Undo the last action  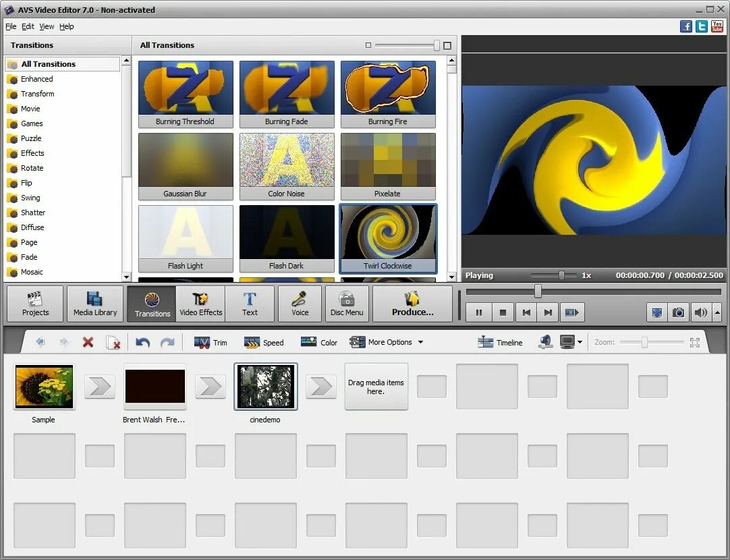click(x=142, y=343)
